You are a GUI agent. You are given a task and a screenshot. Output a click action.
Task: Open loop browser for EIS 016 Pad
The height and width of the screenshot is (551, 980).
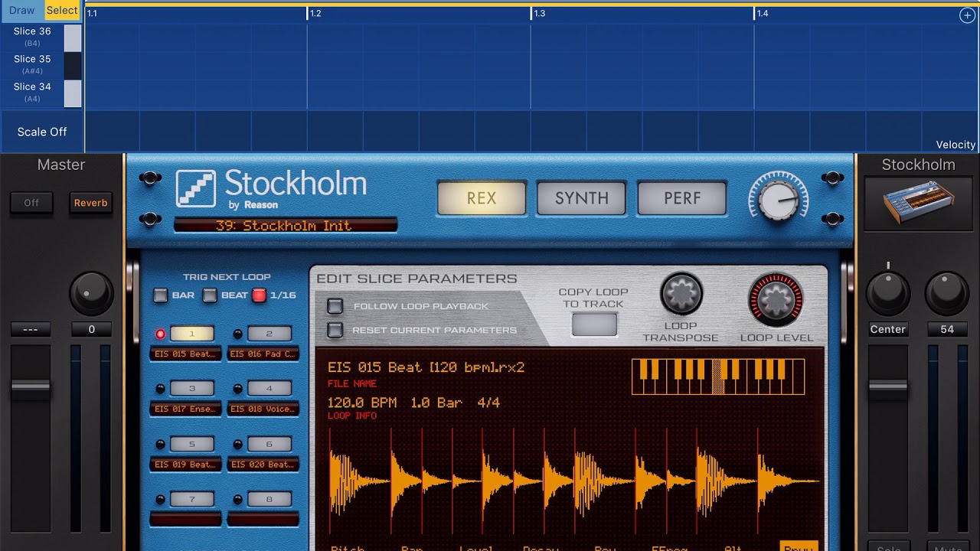click(x=263, y=354)
